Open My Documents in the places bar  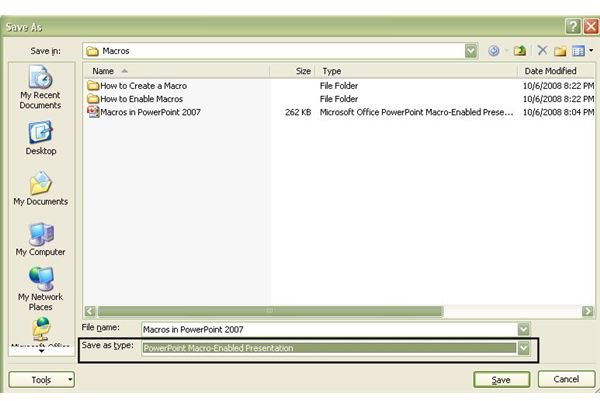[41, 189]
